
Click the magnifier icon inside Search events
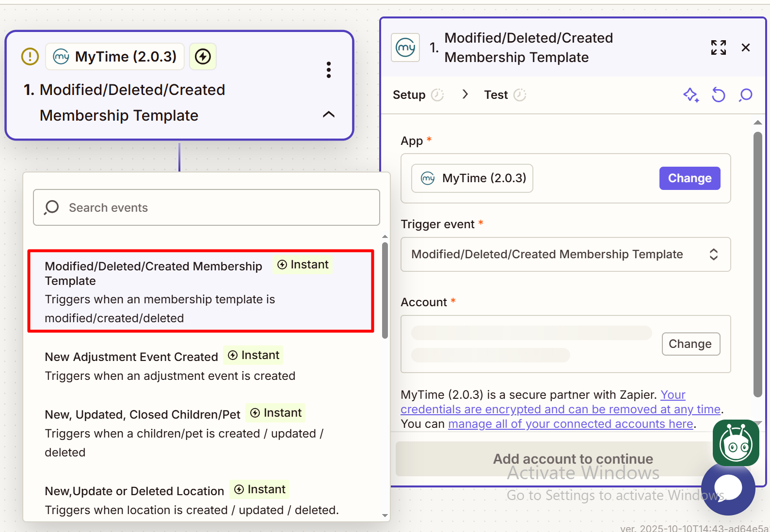[51, 207]
